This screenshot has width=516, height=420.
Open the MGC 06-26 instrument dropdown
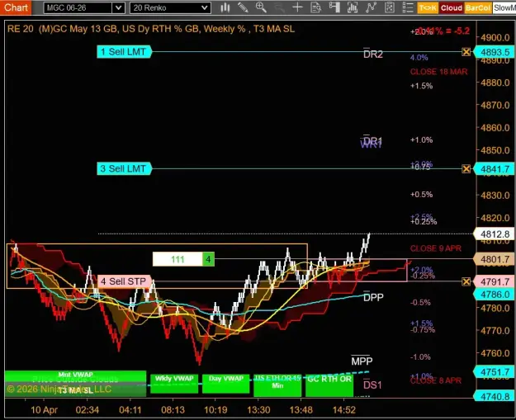pos(118,8)
